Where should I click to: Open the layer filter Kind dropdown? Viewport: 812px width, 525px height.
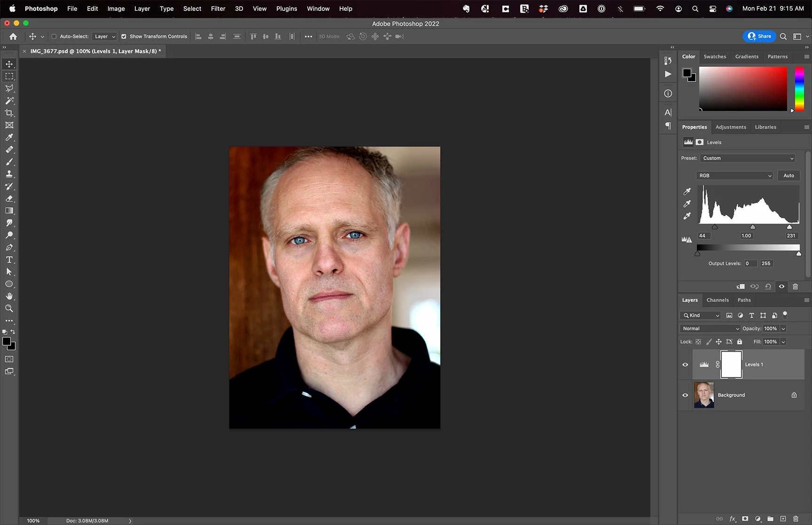pyautogui.click(x=701, y=315)
